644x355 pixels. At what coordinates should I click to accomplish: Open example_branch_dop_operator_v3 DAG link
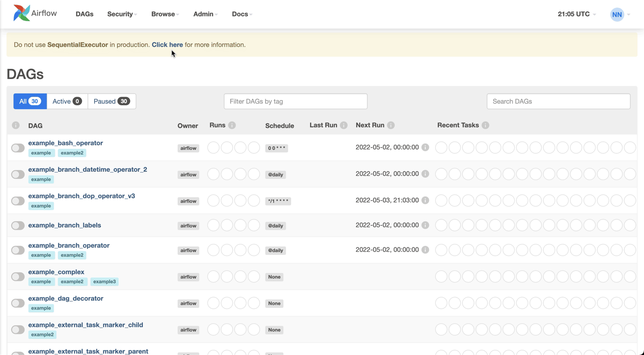click(82, 196)
